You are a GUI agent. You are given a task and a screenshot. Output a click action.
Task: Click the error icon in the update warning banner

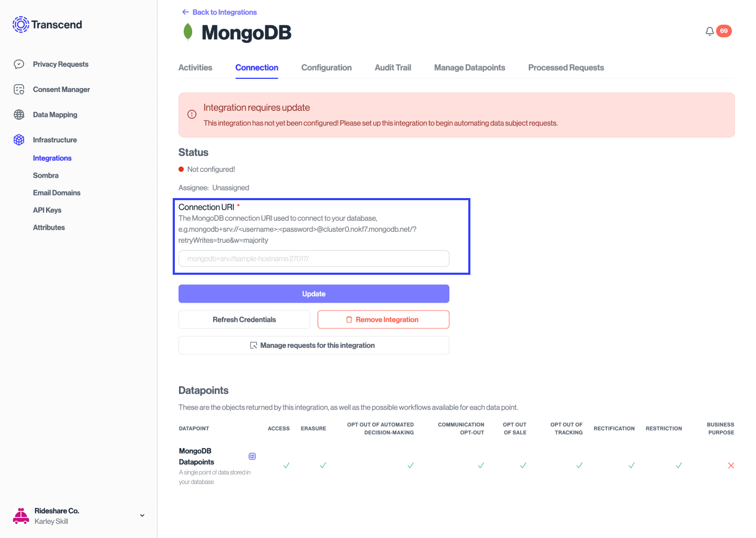click(192, 114)
